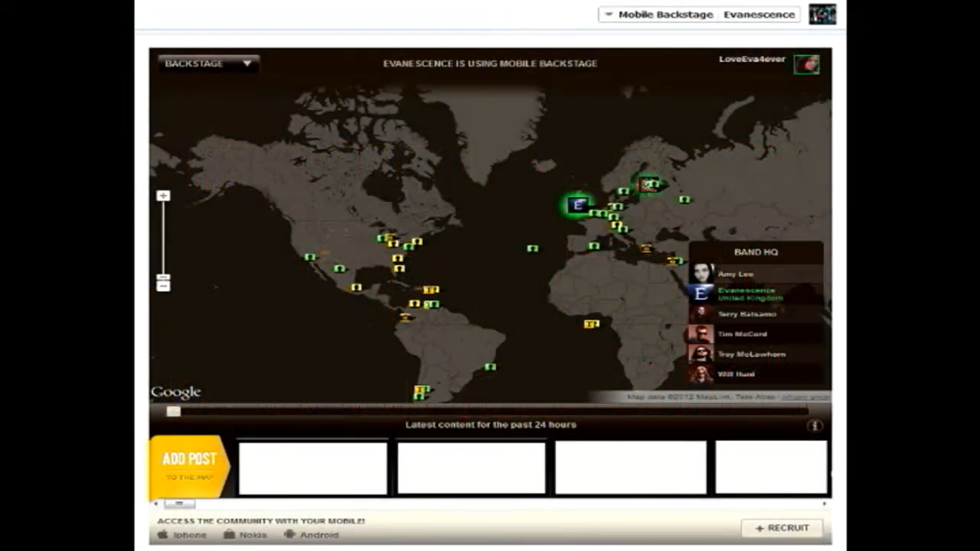The height and width of the screenshot is (551, 980).
Task: Select Troy McLawhorn in Band HQ
Action: [x=756, y=354]
